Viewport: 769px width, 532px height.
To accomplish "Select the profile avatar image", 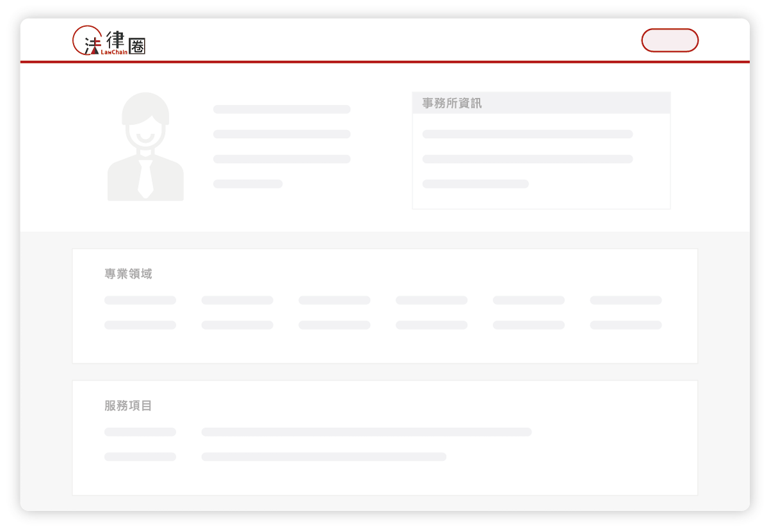I will coord(145,145).
